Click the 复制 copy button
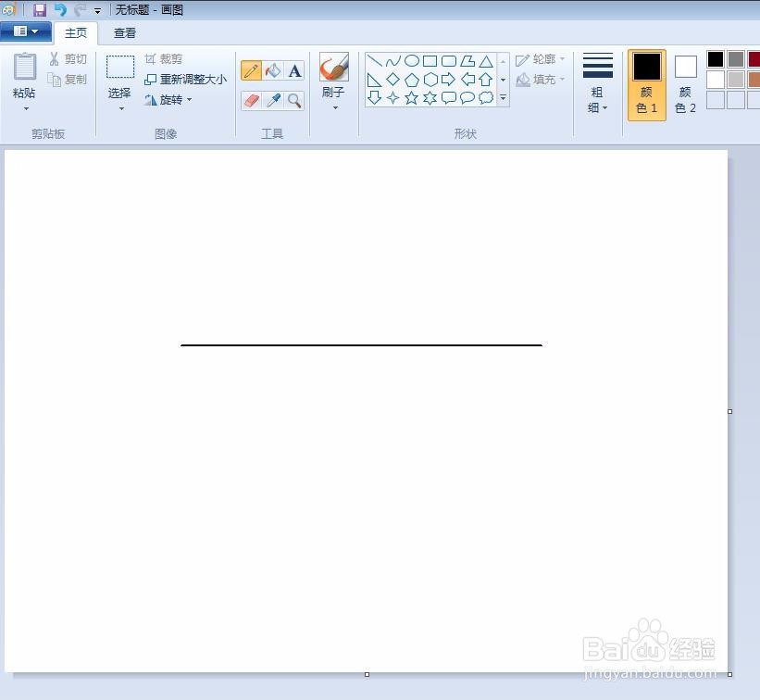 pyautogui.click(x=68, y=79)
